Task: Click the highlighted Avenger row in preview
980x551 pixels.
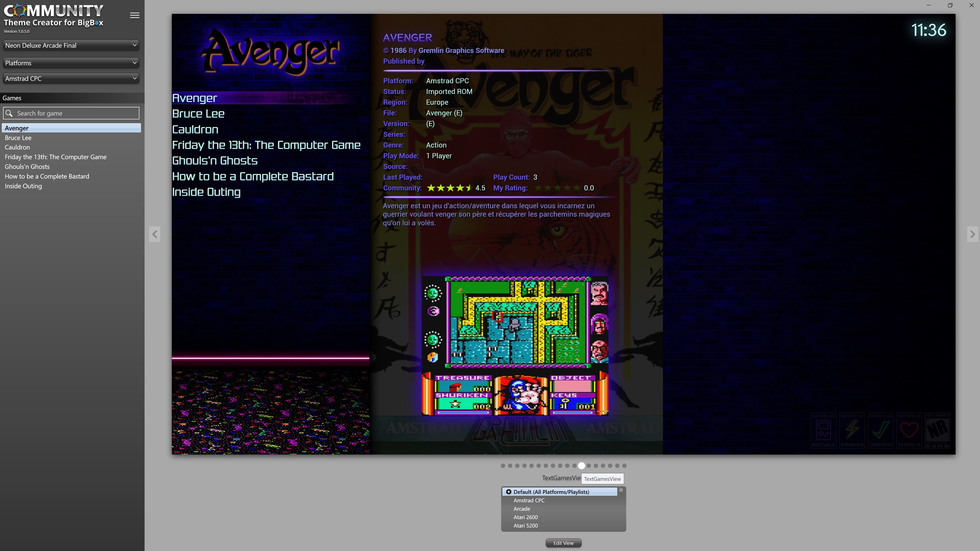Action: click(270, 98)
